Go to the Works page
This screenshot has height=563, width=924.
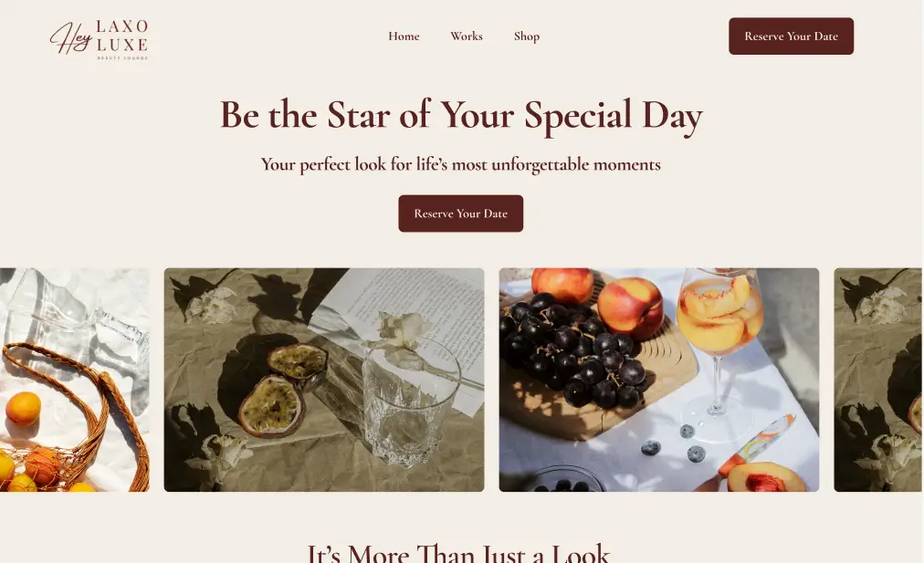click(466, 36)
